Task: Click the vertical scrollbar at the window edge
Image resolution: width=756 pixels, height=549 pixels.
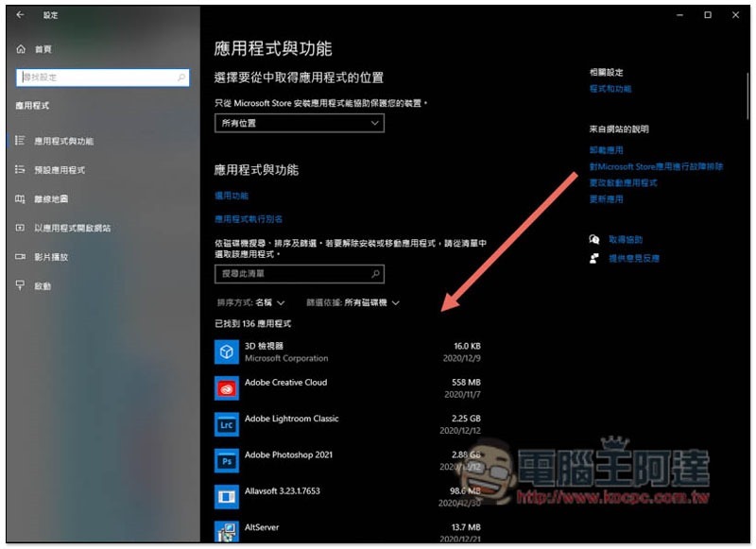Action: 747,96
